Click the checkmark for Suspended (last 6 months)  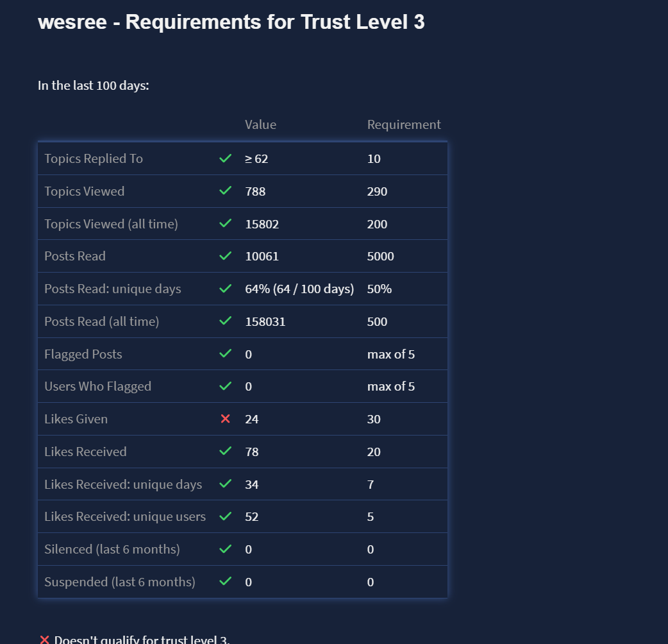click(225, 582)
